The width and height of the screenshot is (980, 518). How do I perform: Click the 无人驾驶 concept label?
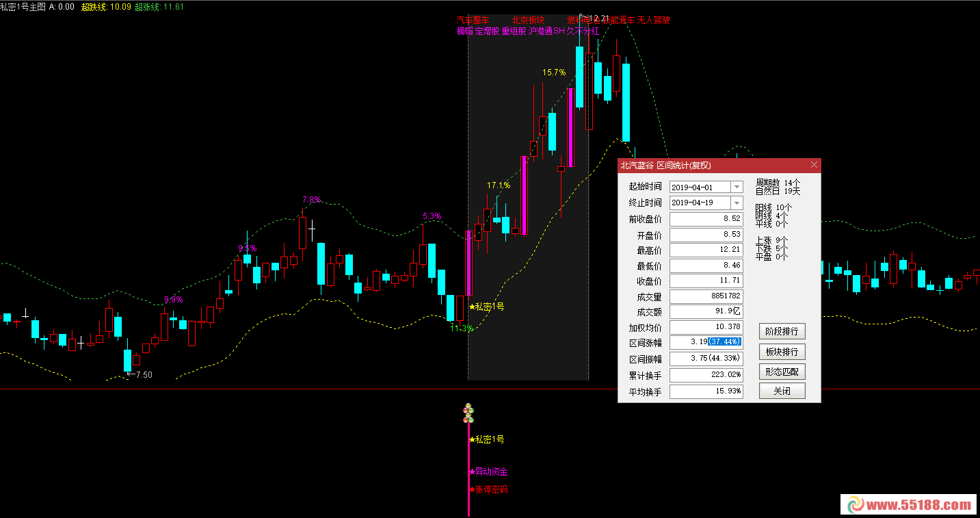pyautogui.click(x=654, y=20)
